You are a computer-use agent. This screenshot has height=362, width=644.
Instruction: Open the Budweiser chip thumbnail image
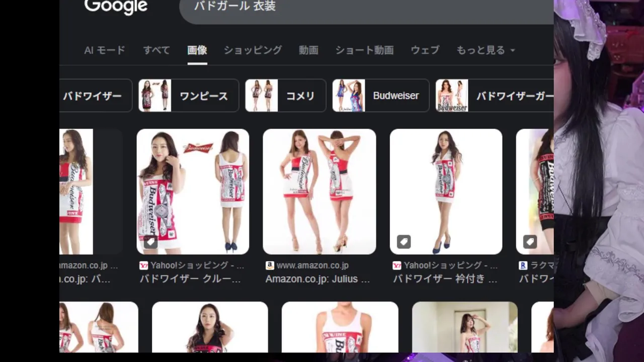pos(349,96)
